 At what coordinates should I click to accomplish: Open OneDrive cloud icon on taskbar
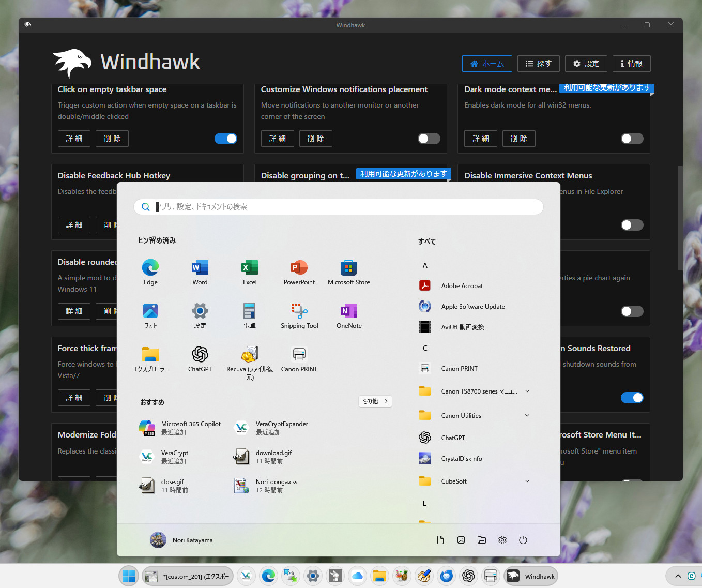click(357, 576)
